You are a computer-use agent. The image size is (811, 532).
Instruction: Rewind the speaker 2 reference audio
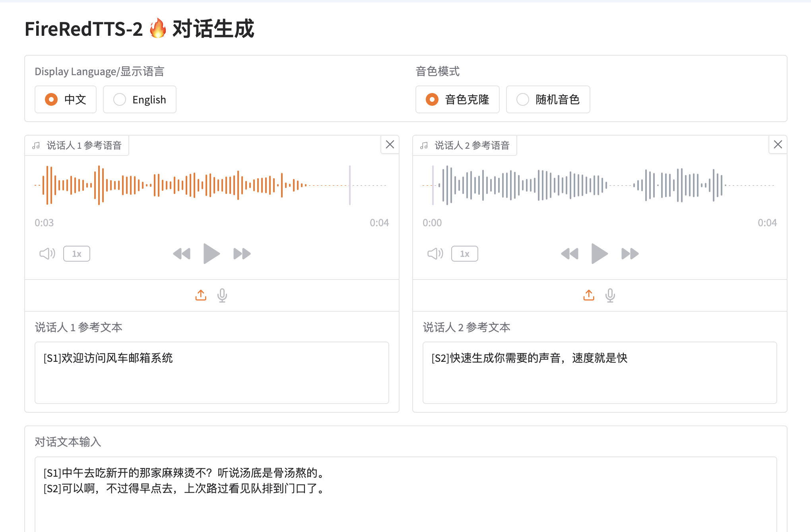(x=570, y=254)
